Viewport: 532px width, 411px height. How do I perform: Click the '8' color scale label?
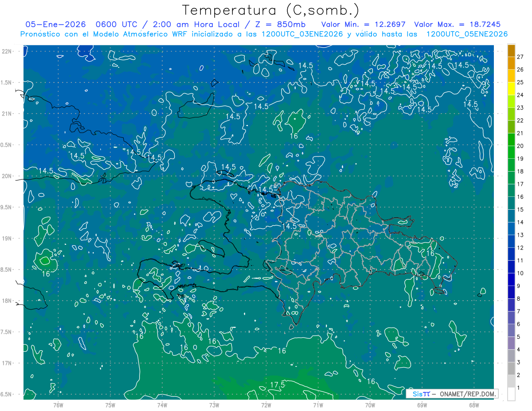point(518,299)
